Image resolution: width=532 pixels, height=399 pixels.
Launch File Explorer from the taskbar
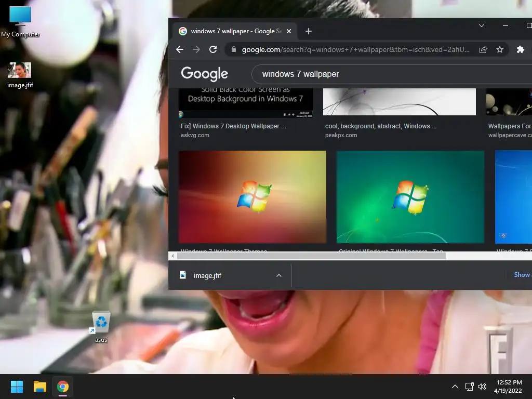39,387
